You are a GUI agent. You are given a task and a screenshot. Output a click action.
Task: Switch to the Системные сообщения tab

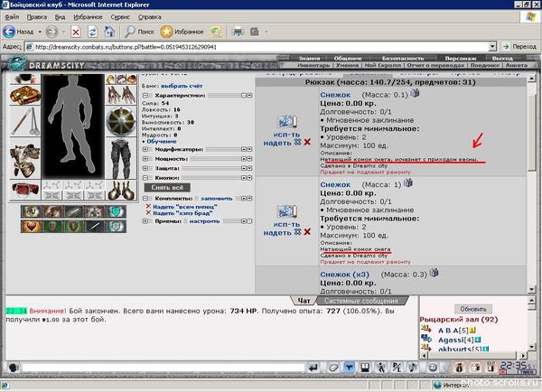pyautogui.click(x=361, y=301)
